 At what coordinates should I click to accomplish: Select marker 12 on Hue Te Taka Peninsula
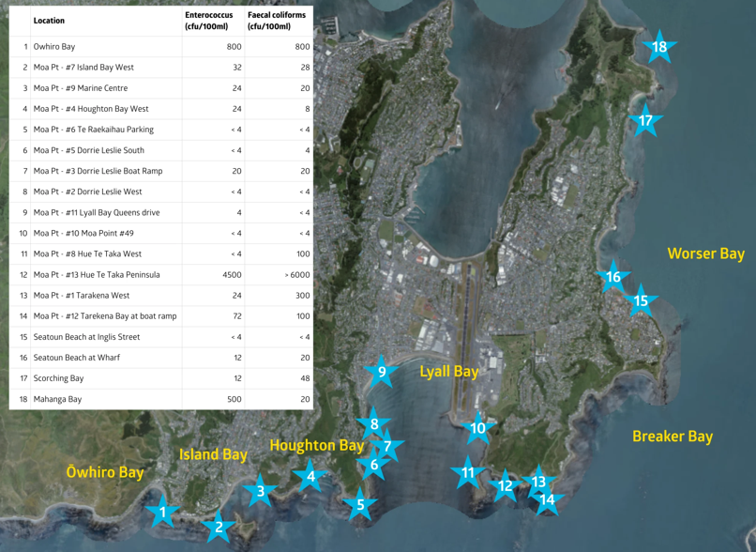coord(505,485)
